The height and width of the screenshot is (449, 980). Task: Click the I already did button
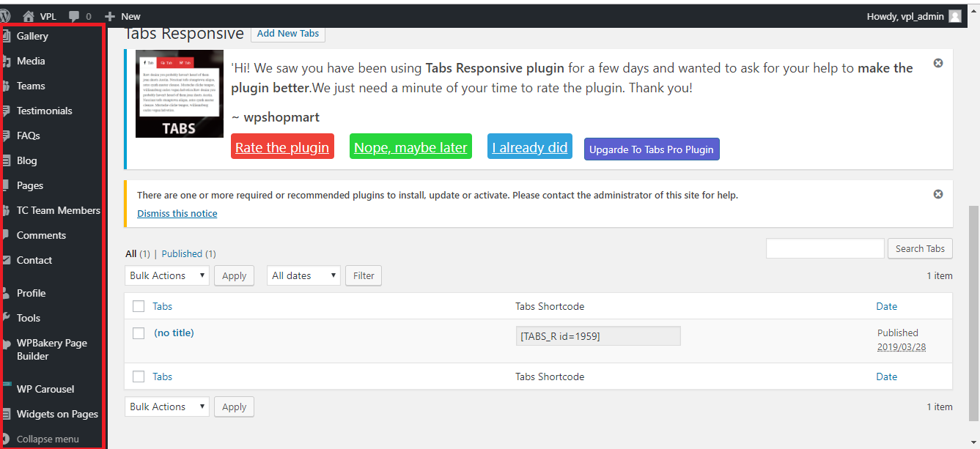[x=529, y=146]
